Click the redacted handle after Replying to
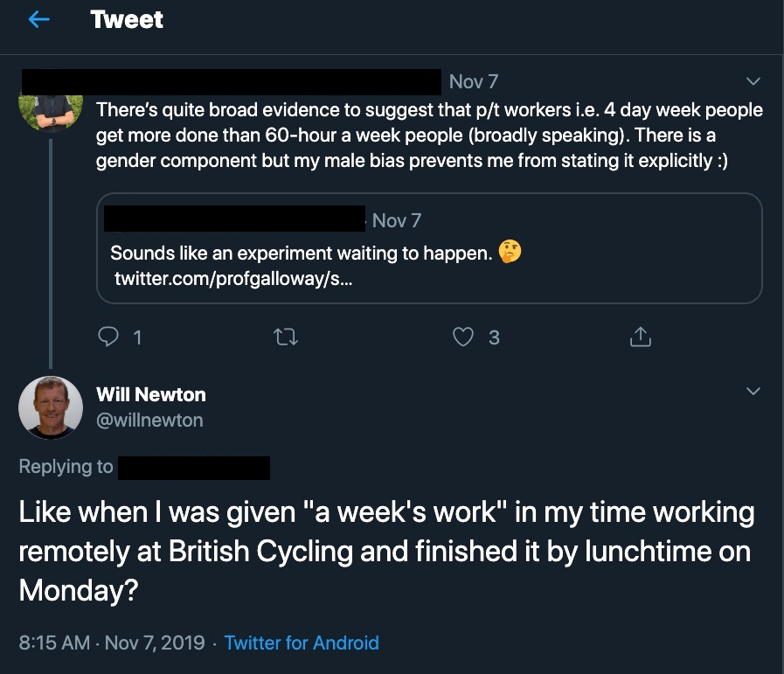This screenshot has height=674, width=784. pos(193,467)
